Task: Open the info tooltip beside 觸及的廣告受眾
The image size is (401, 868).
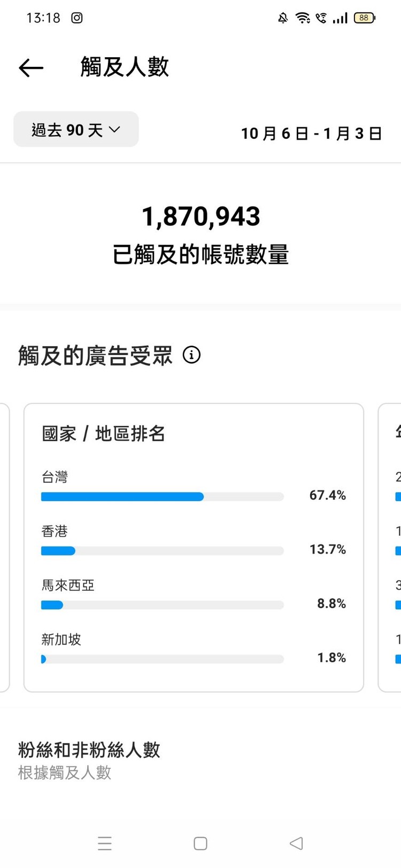Action: pos(191,355)
